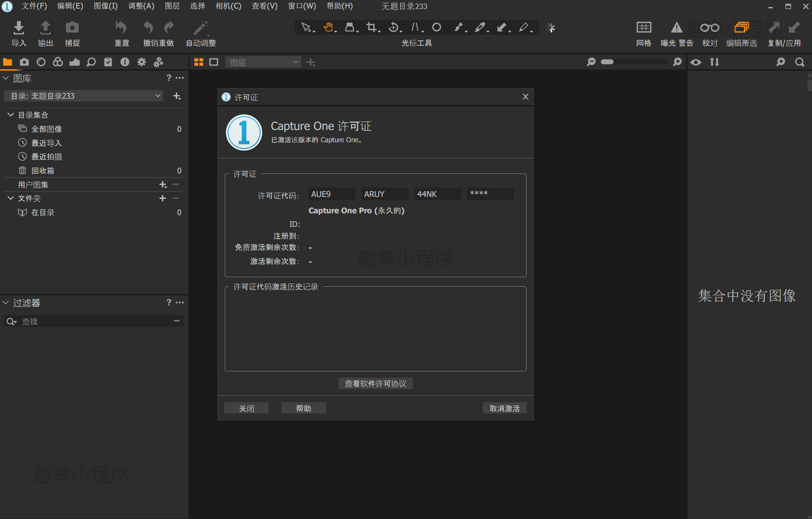Image resolution: width=812 pixels, height=519 pixels.
Task: Click the Close (关闭) dialog button
Action: pyautogui.click(x=246, y=408)
